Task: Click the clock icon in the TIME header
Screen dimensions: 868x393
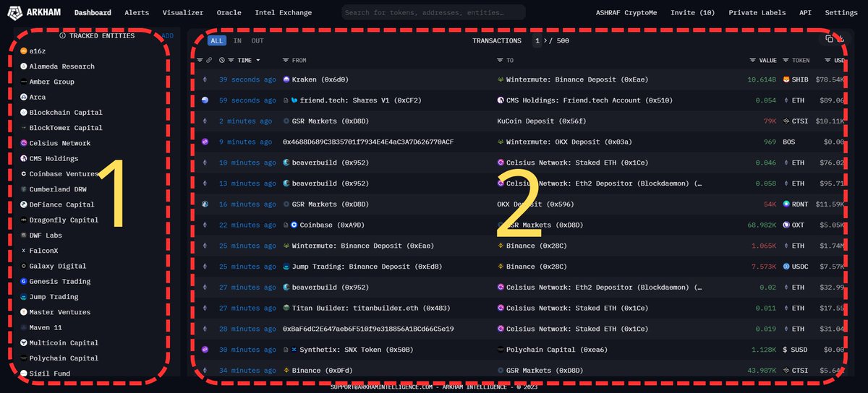Action: [x=222, y=60]
